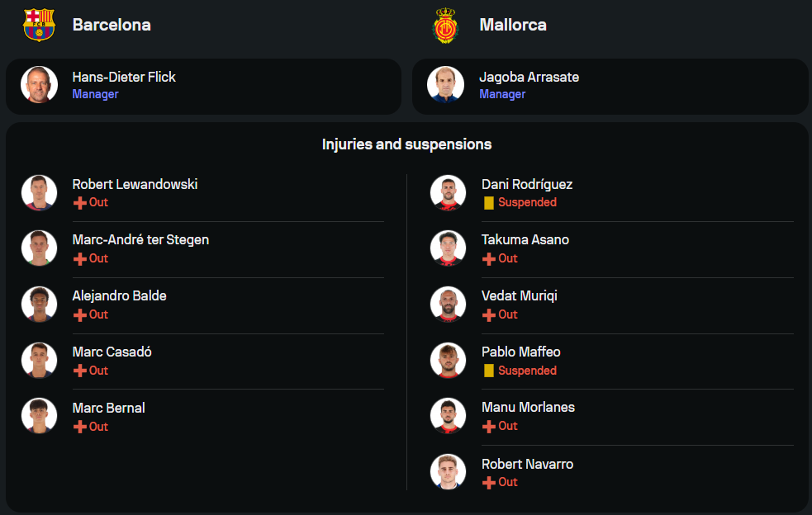
Task: Click Takuma Asano's player avatar
Action: coord(449,248)
